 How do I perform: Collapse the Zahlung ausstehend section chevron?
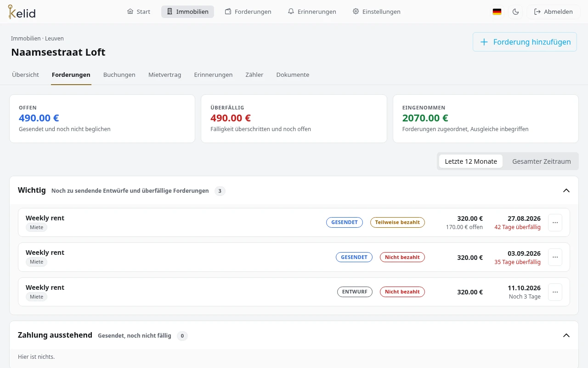(566, 335)
